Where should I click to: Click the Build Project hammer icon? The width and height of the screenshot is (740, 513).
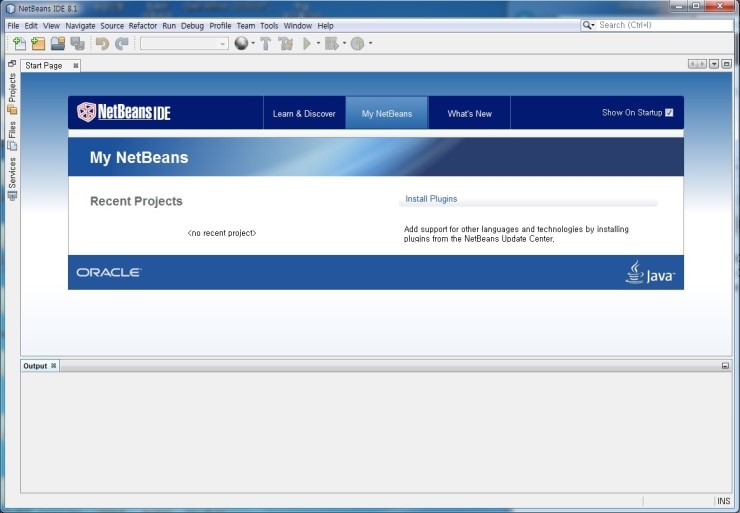click(x=266, y=43)
